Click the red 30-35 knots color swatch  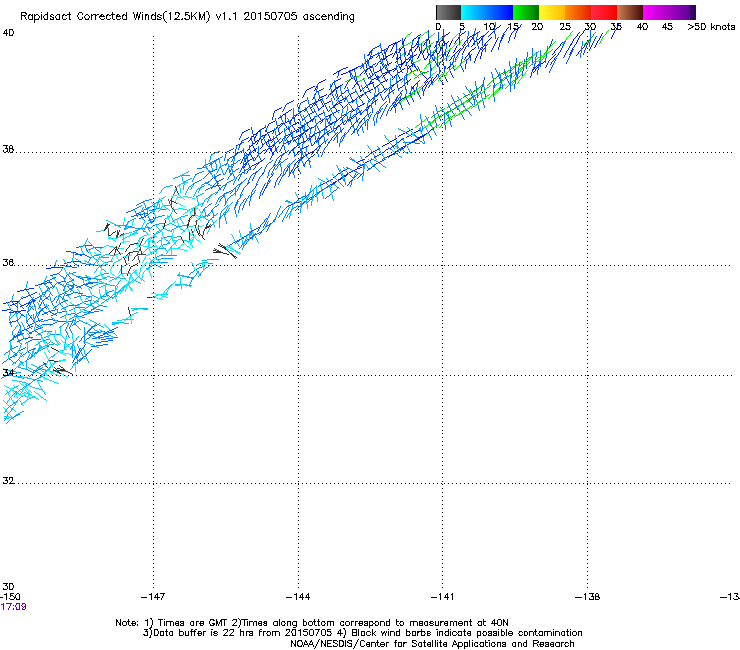coord(604,12)
